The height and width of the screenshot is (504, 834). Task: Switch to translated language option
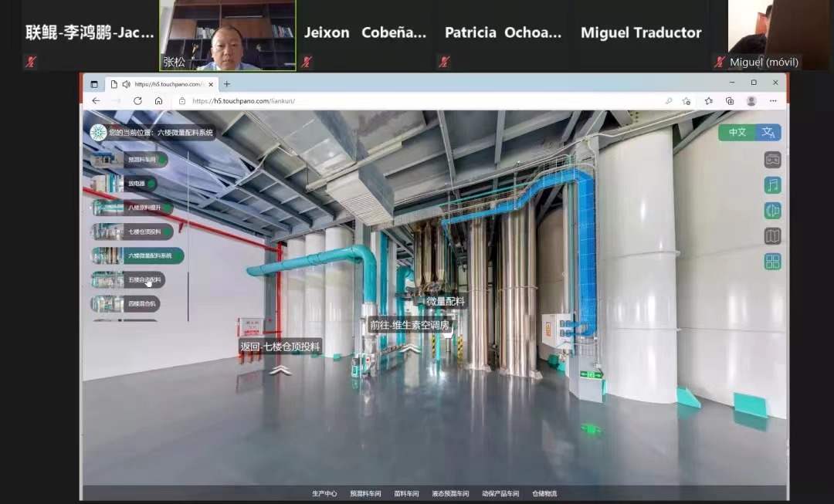(x=768, y=133)
